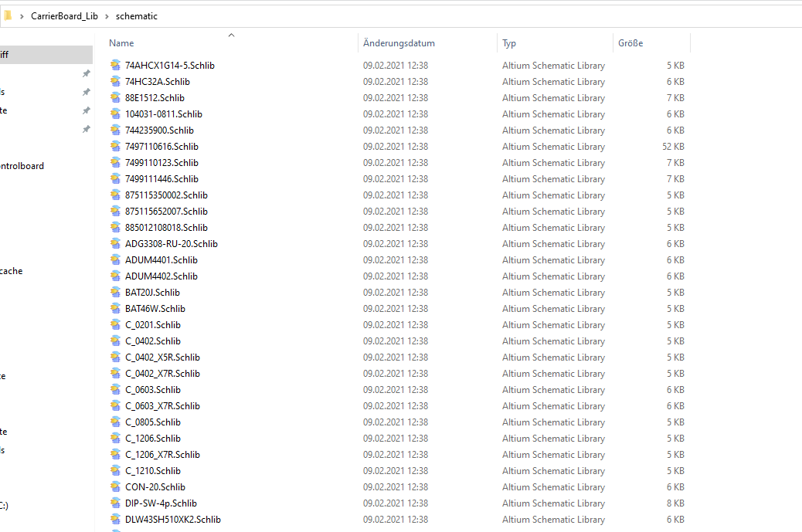Sort files by Name column header

pyautogui.click(x=121, y=43)
